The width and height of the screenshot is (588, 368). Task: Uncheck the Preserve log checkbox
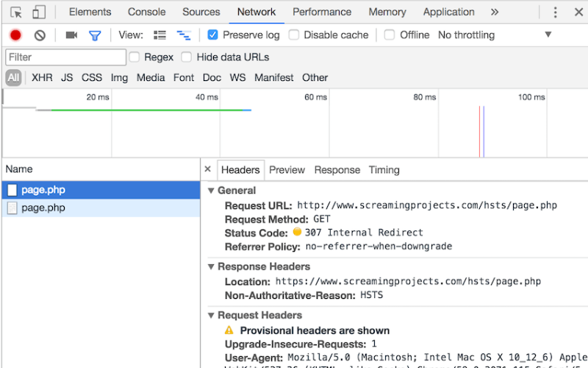(213, 35)
